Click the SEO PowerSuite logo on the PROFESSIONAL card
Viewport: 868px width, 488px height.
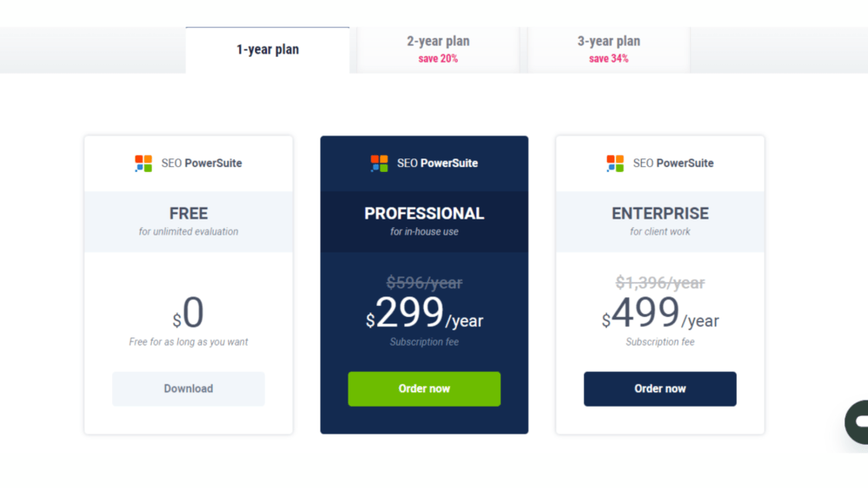click(x=424, y=163)
